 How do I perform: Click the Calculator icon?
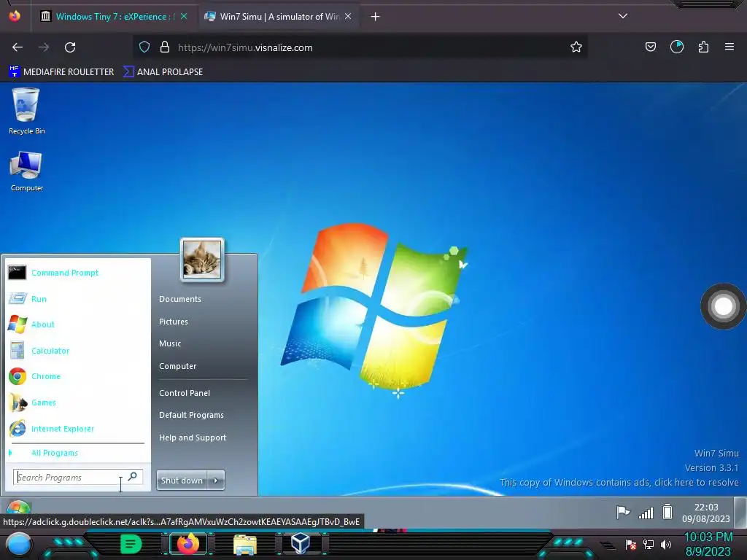pyautogui.click(x=18, y=351)
